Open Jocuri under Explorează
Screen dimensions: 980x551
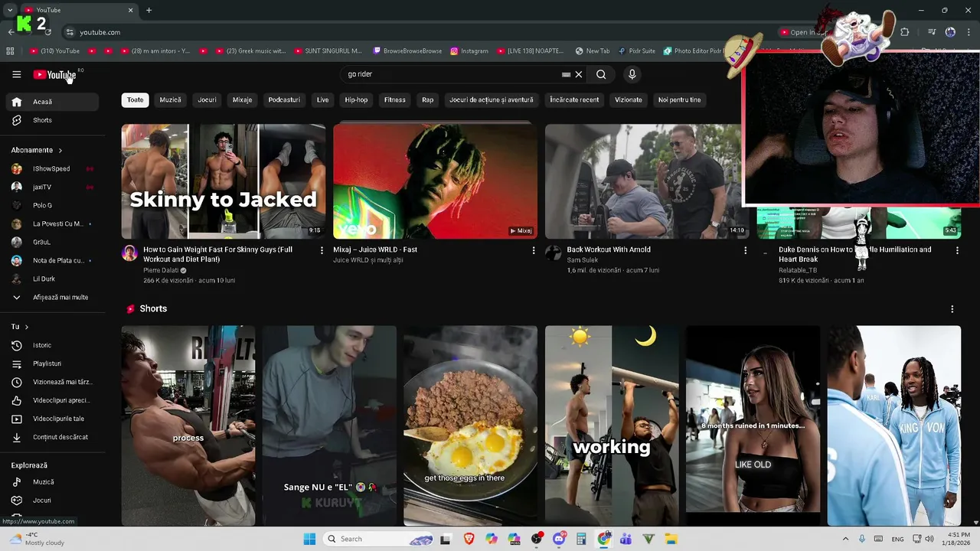pyautogui.click(x=53, y=500)
